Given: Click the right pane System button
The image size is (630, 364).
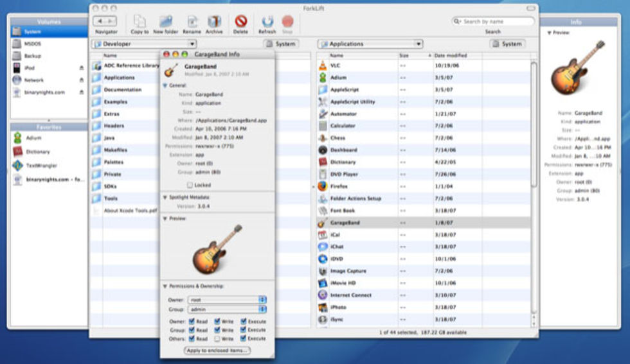Looking at the screenshot, I should pos(507,44).
